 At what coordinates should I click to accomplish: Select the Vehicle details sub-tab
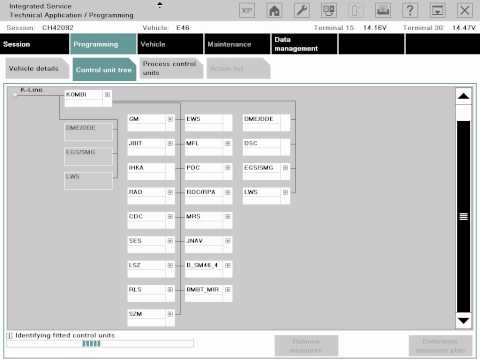37,68
